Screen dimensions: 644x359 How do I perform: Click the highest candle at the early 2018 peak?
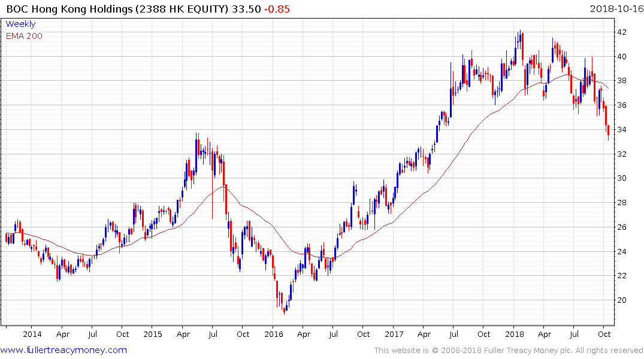point(520,39)
